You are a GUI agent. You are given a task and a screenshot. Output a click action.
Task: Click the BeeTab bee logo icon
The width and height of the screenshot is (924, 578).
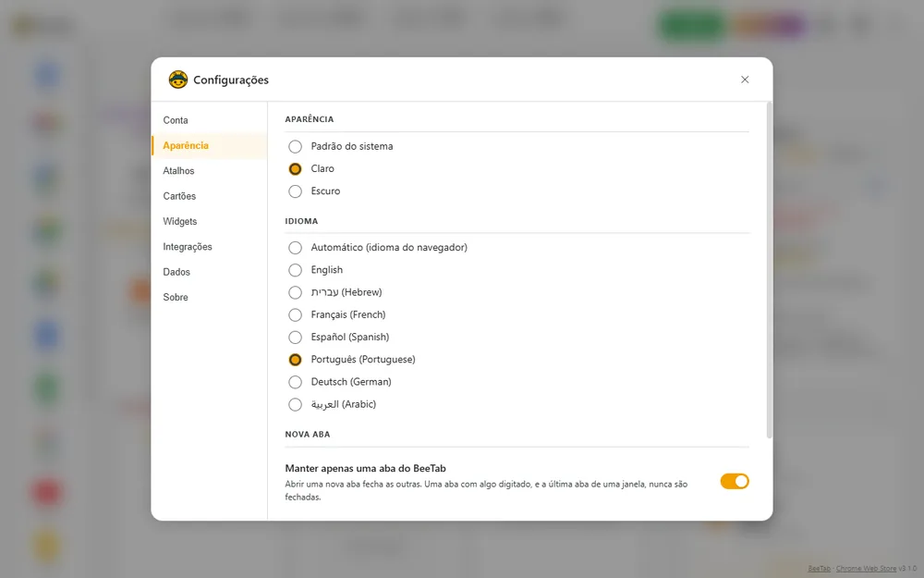tap(178, 80)
